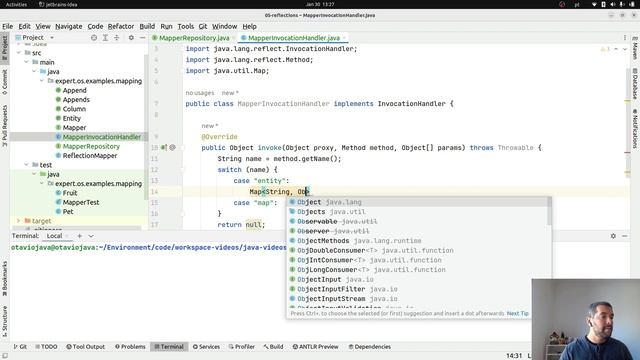Click the warning indicator in editor corner
The height and width of the screenshot is (360, 640).
tap(604, 49)
